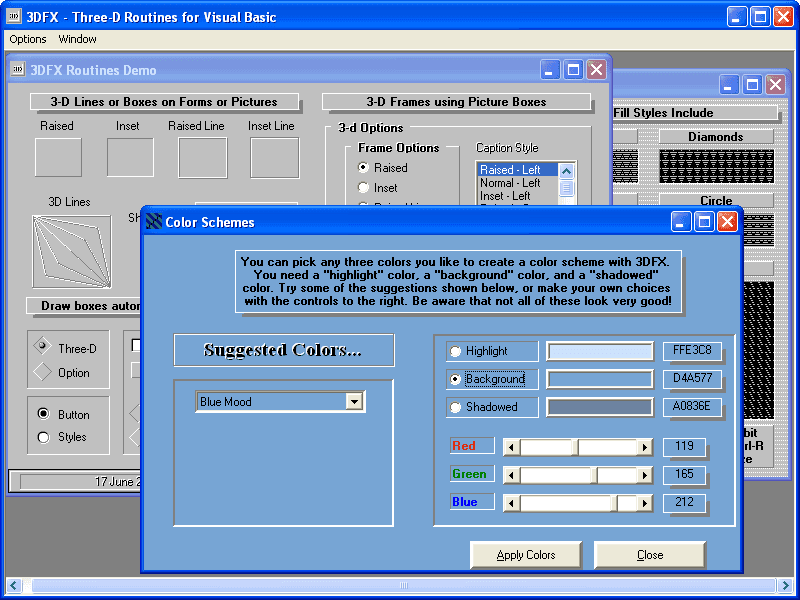Click the Color Schemes window title icon

154,221
